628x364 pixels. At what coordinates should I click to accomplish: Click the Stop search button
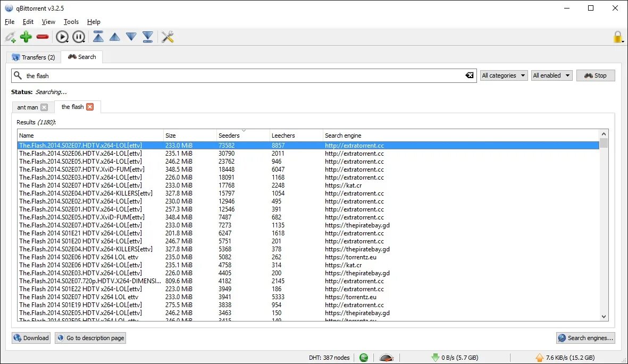coord(596,75)
